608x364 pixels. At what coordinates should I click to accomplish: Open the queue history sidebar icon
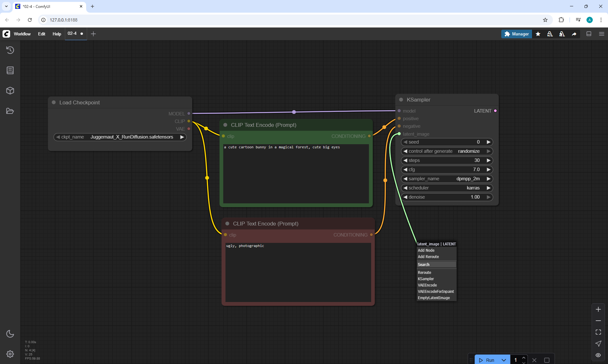coord(10,50)
